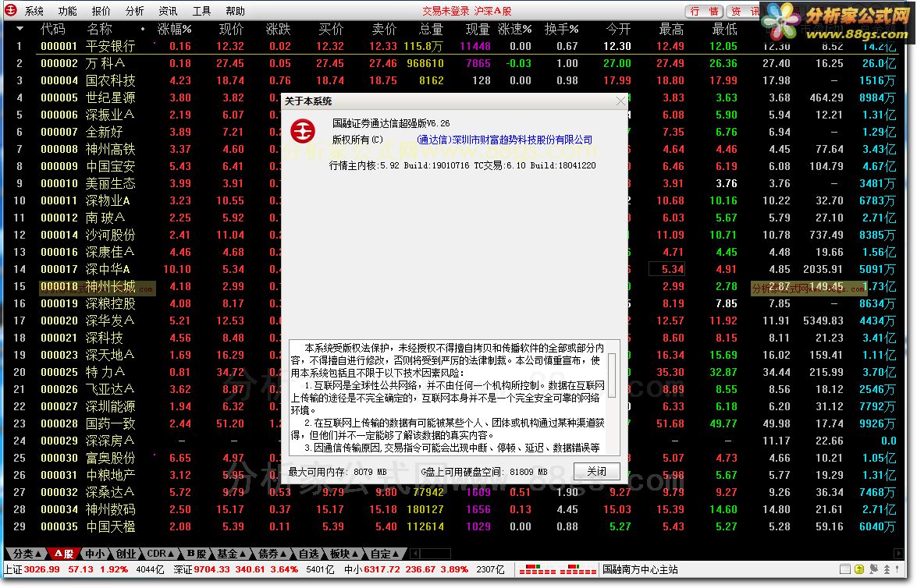Click the second red-green market breadth indicator
Viewport: 917px width, 588px height.
tap(578, 569)
